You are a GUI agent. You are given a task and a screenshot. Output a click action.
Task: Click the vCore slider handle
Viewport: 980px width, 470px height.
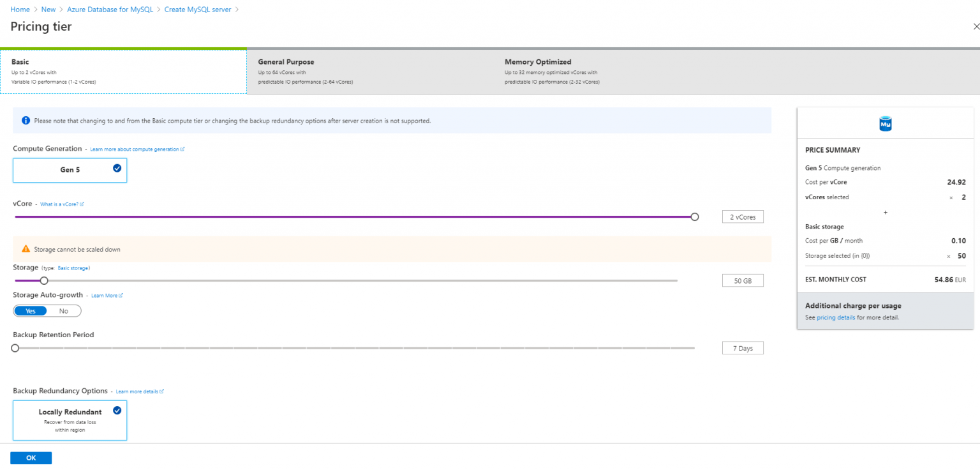pyautogui.click(x=694, y=216)
